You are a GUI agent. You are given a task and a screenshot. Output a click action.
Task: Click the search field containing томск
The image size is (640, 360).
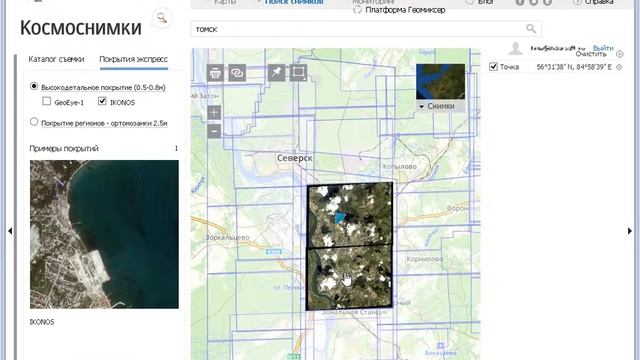(366, 29)
